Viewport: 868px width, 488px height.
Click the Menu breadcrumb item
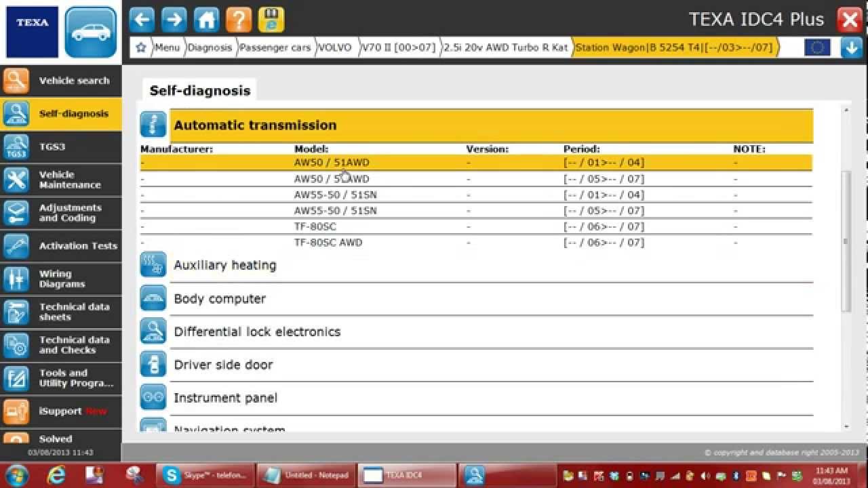pyautogui.click(x=167, y=47)
